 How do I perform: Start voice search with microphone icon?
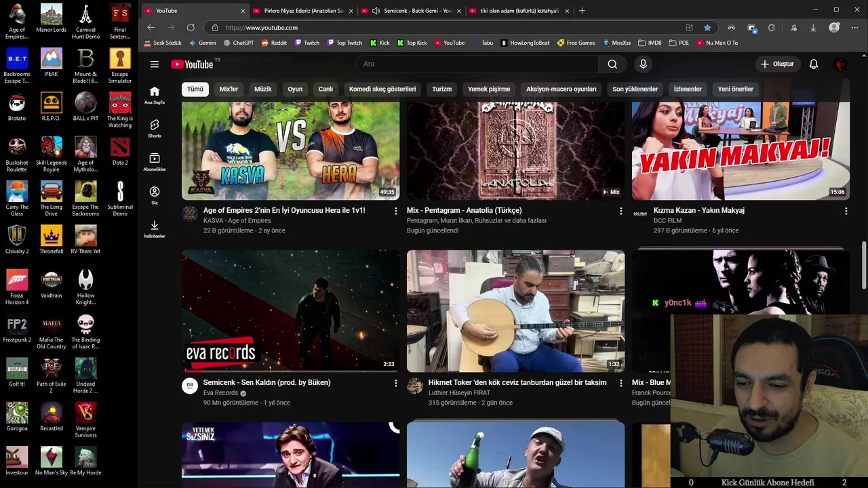click(643, 64)
